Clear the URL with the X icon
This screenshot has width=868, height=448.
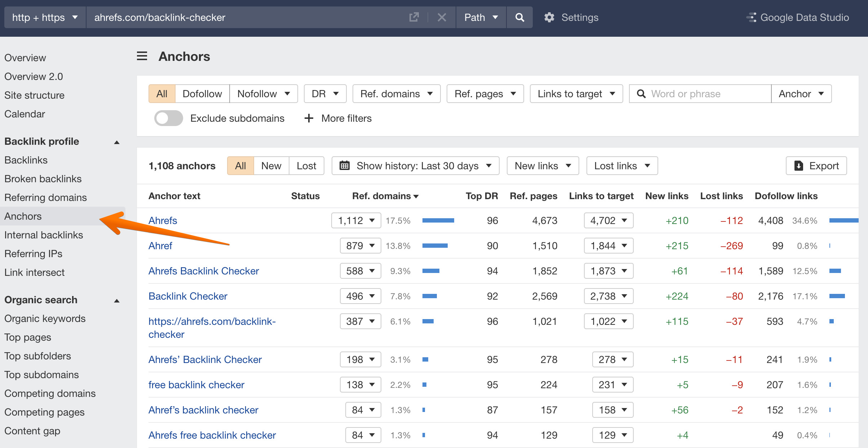442,17
